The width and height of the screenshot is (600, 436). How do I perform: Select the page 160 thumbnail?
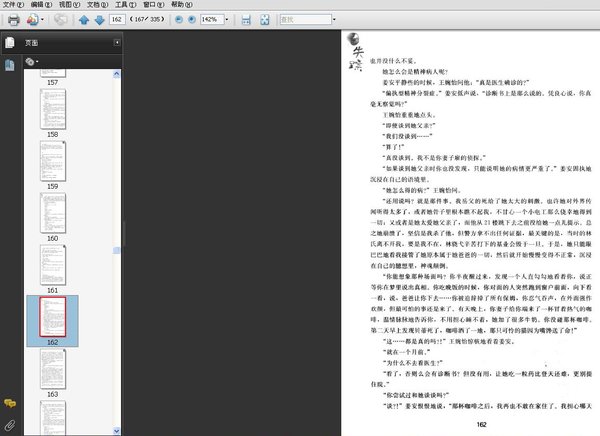pos(53,213)
